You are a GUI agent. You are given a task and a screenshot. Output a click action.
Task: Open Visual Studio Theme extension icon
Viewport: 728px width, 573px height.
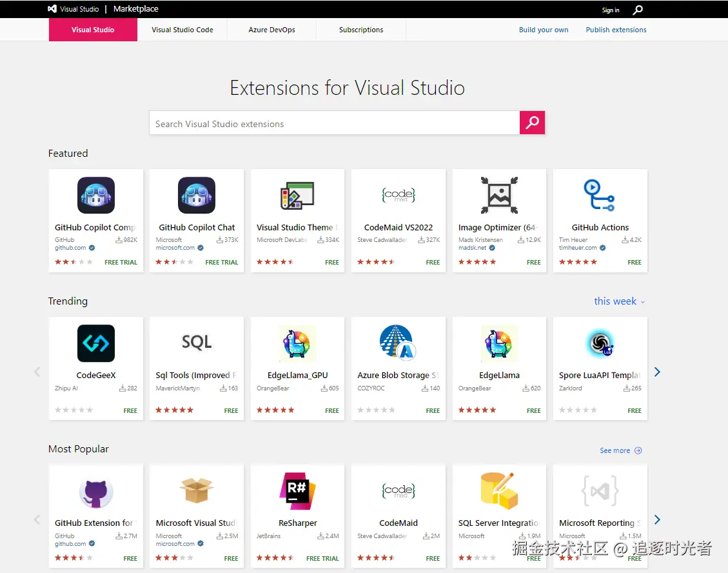298,196
